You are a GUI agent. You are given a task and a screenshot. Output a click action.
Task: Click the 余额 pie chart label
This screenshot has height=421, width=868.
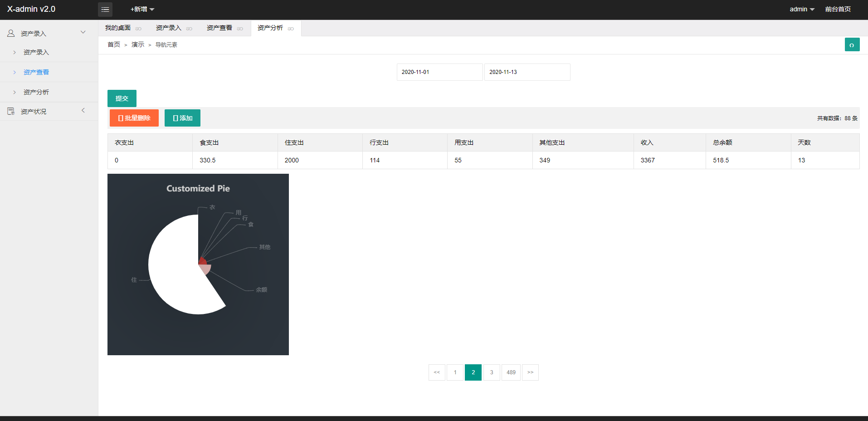coord(262,289)
